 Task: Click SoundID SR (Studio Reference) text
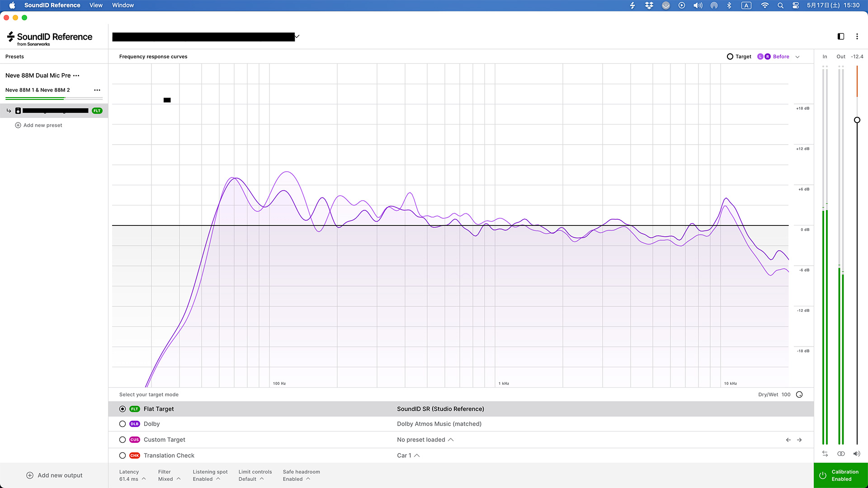point(440,409)
